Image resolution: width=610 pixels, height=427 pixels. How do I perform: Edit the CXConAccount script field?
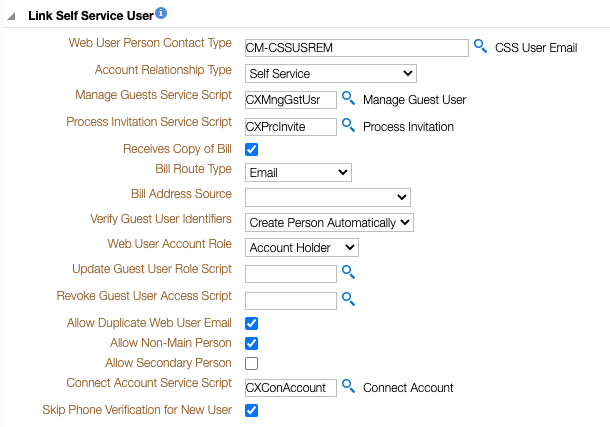[x=291, y=388]
